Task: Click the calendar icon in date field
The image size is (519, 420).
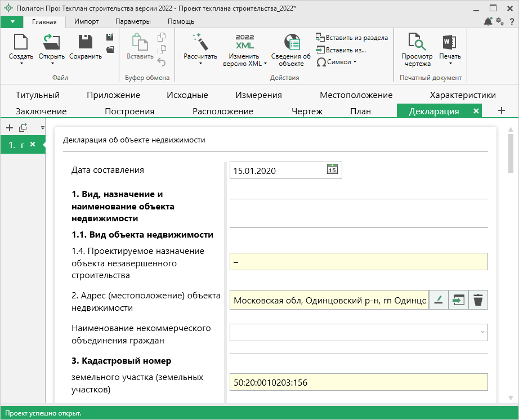Action: click(x=332, y=170)
